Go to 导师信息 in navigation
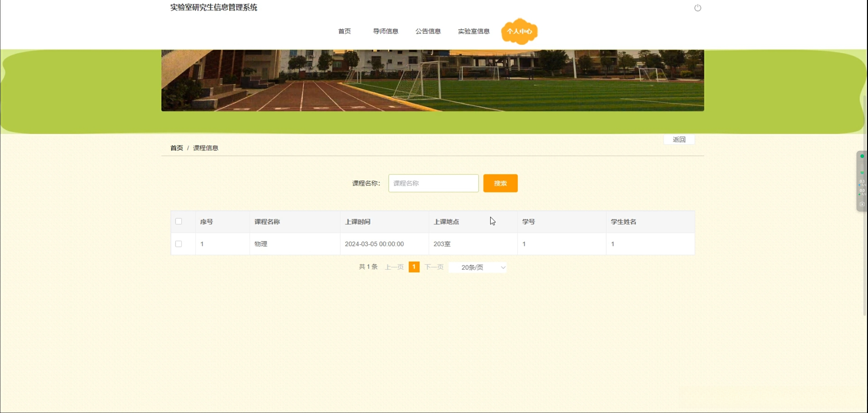The image size is (868, 413). [385, 31]
